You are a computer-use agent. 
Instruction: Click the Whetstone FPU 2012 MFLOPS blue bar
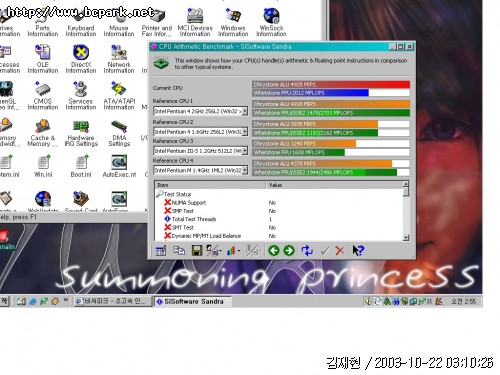tap(310, 93)
